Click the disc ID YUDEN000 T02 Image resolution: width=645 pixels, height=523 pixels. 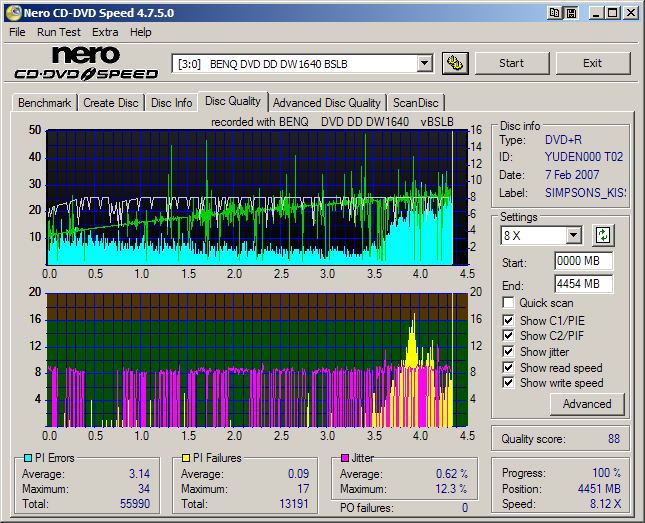[584, 157]
